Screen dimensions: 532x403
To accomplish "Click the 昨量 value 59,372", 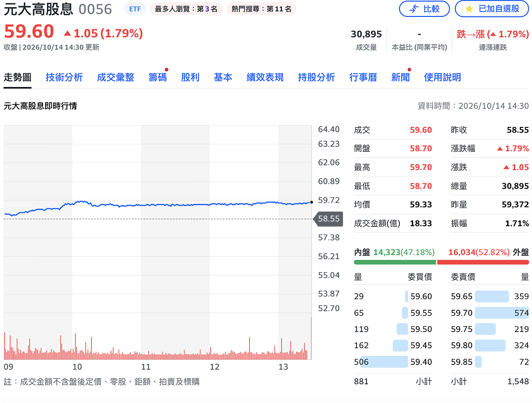I will (515, 205).
